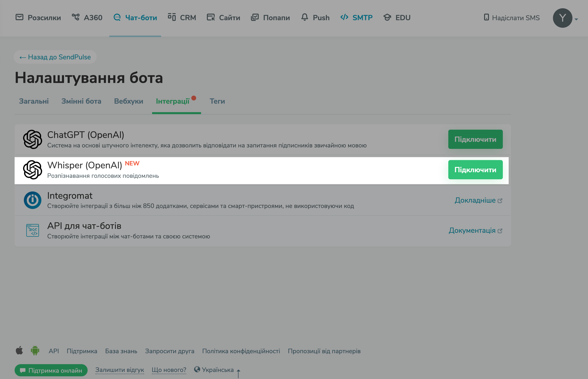Open the Теги tab

pos(217,101)
